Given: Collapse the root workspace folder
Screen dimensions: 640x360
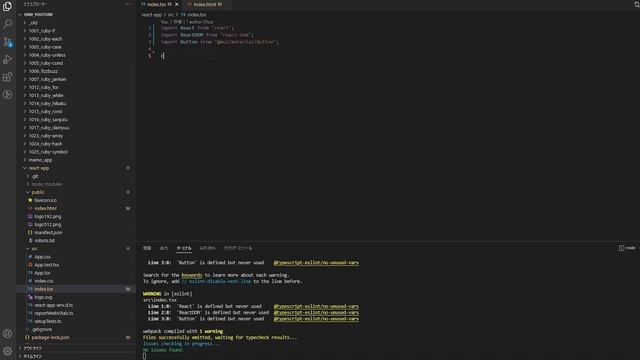Looking at the screenshot, I should [38, 14].
